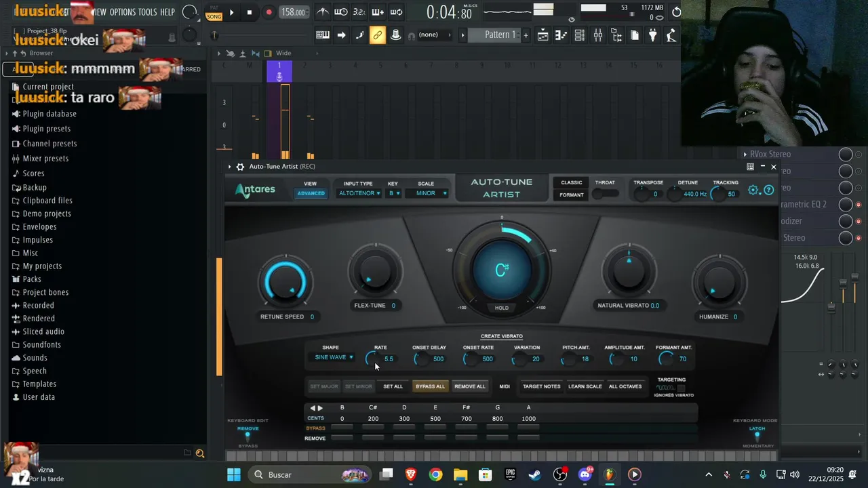Click the tempo field showing 158.000
This screenshot has height=488, width=868.
tap(293, 12)
